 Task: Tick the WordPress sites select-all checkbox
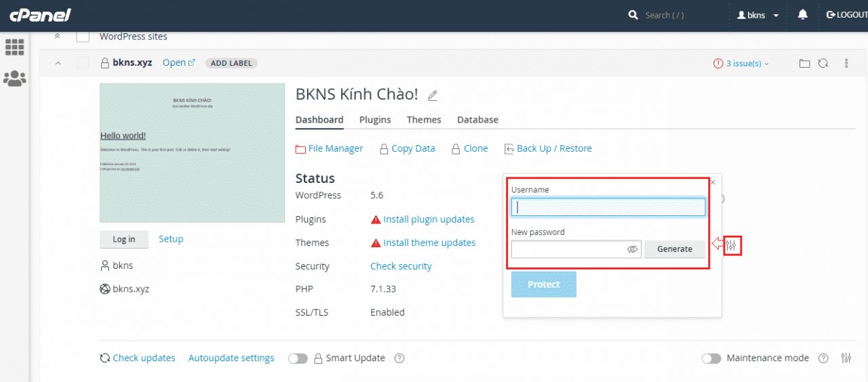pyautogui.click(x=83, y=37)
